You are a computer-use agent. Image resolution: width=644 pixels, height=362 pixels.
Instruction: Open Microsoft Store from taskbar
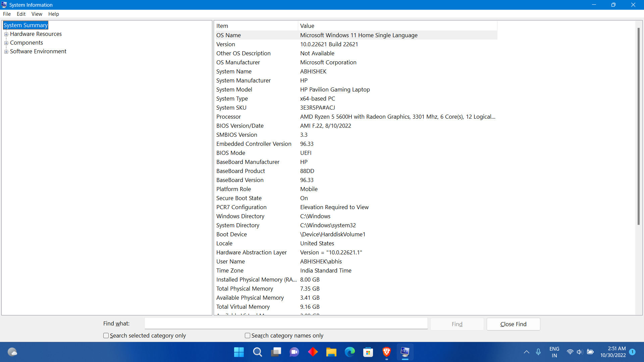[x=368, y=352]
